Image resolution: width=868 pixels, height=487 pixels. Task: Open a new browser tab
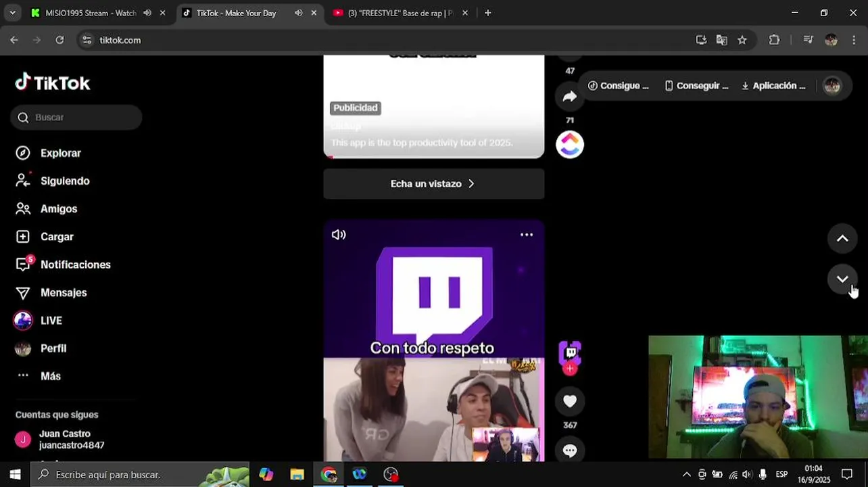(x=488, y=13)
